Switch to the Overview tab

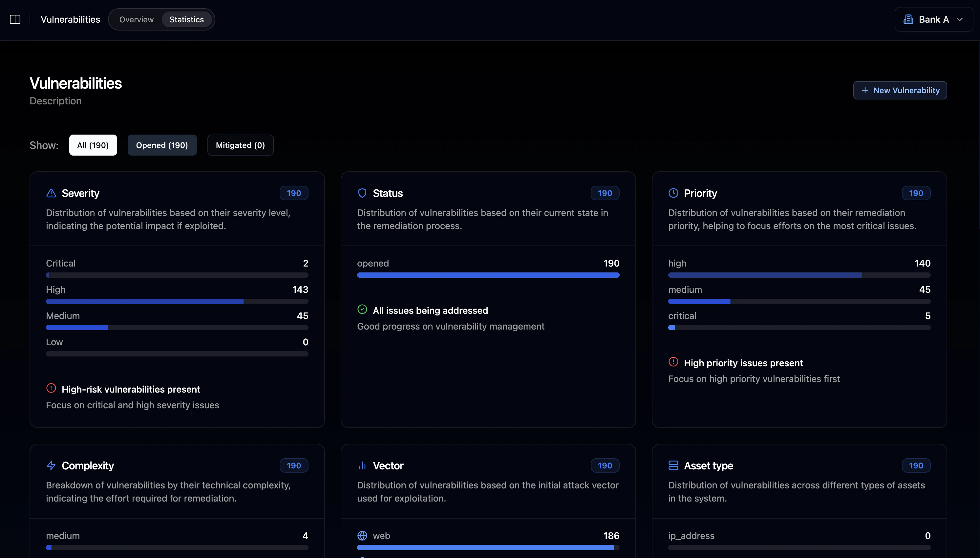[136, 20]
